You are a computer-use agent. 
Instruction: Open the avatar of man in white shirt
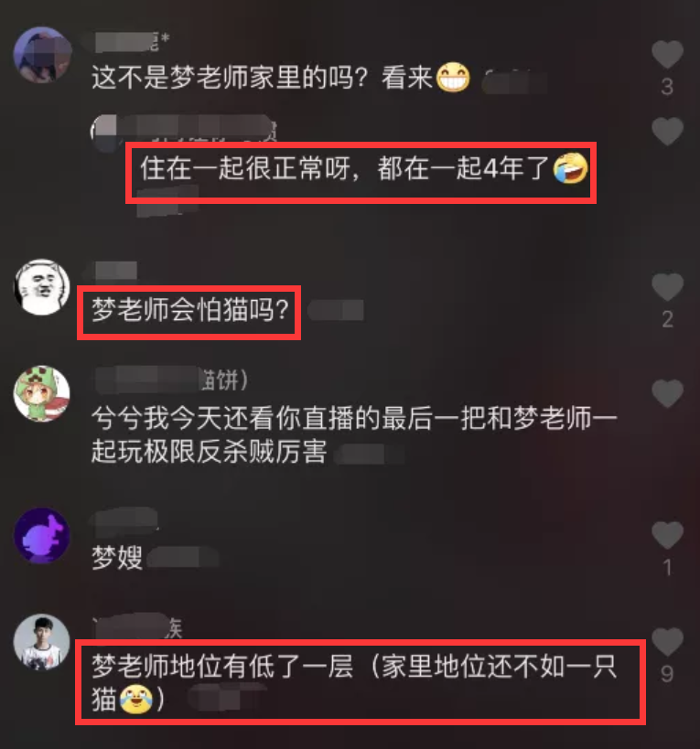42,642
